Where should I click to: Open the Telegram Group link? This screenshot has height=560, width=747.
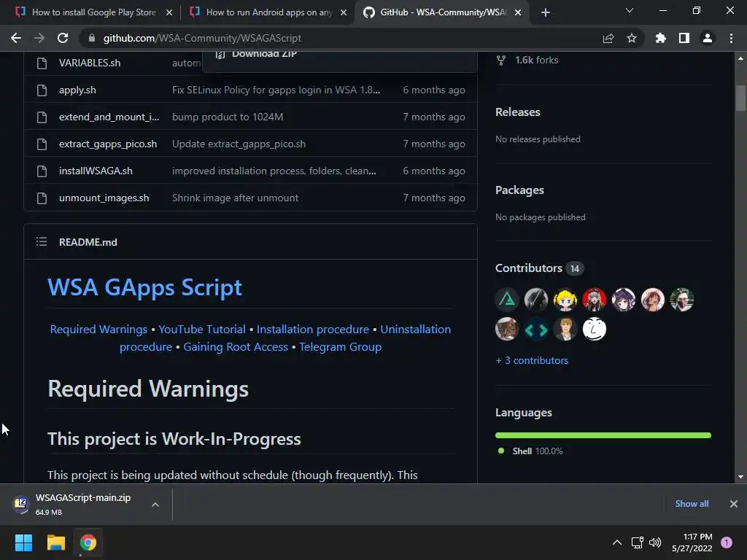(340, 347)
